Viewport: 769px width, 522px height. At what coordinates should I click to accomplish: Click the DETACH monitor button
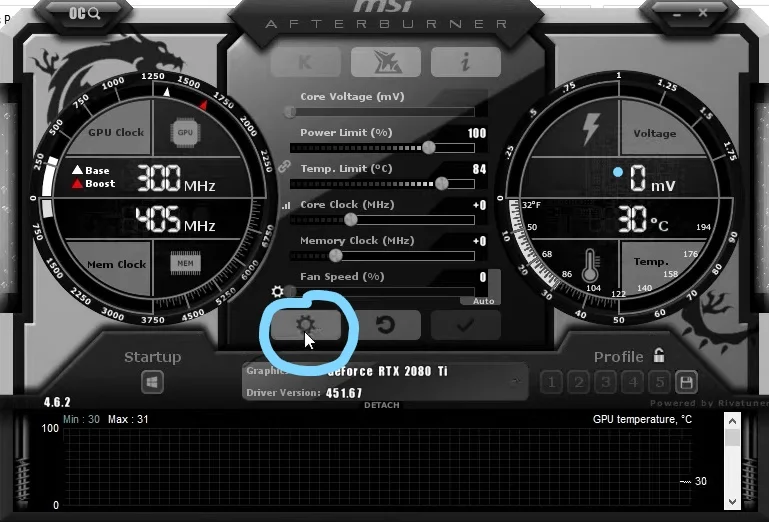(x=382, y=405)
